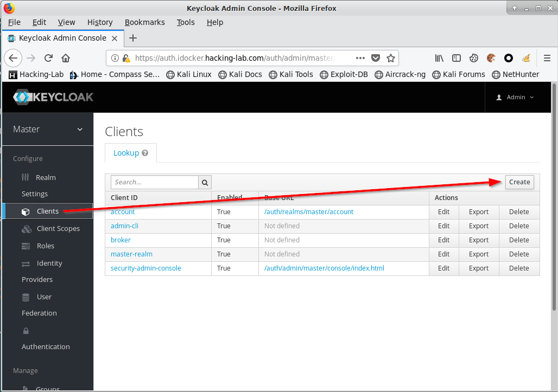Screen dimensions: 558x392
Task: Open the Help menu
Action: pyautogui.click(x=215, y=22)
